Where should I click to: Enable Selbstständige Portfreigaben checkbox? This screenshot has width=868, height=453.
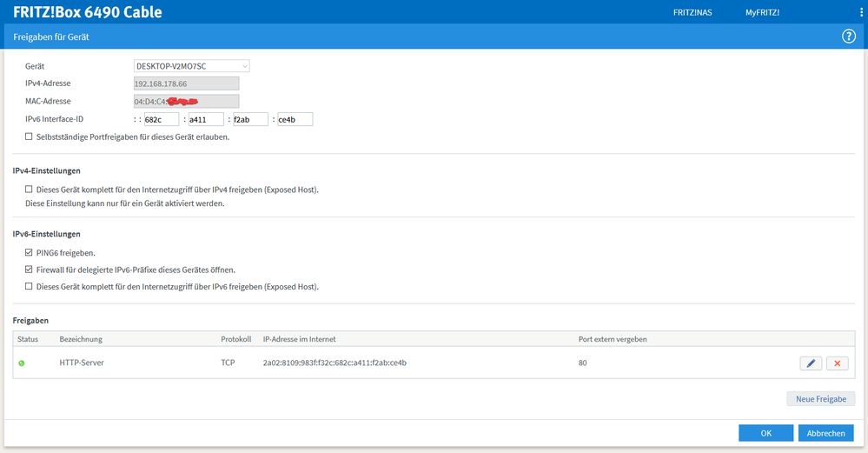29,137
